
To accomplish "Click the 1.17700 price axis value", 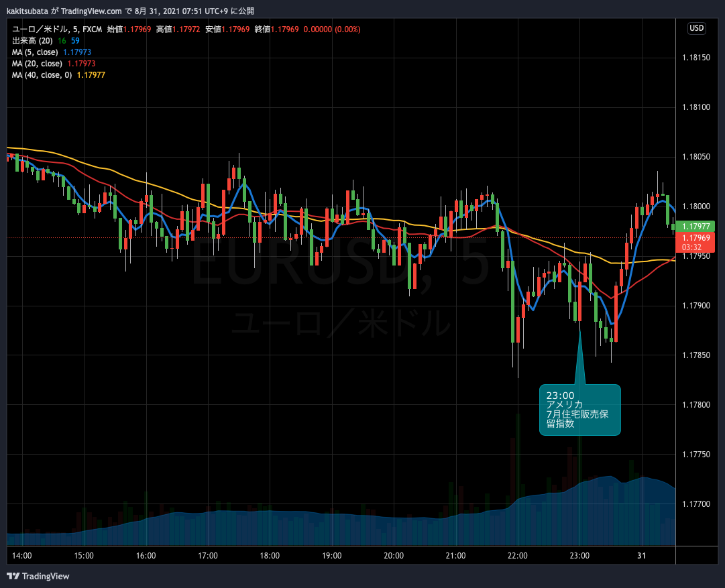I will pyautogui.click(x=696, y=504).
